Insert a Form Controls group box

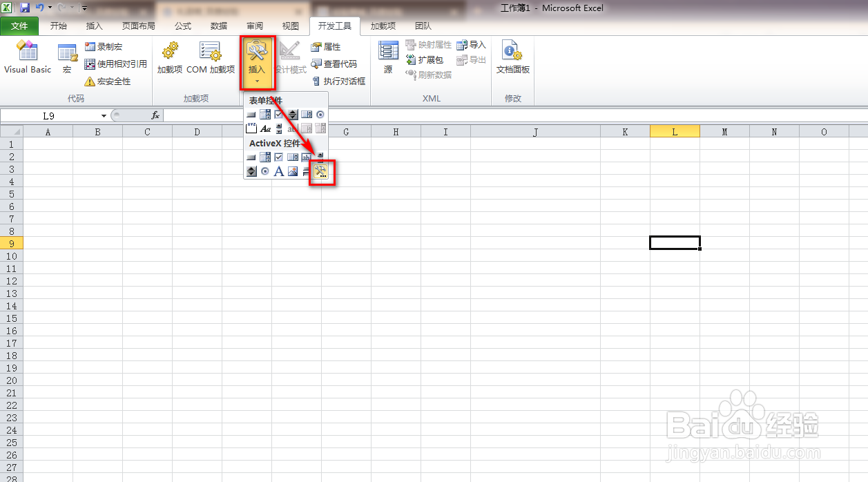[251, 128]
